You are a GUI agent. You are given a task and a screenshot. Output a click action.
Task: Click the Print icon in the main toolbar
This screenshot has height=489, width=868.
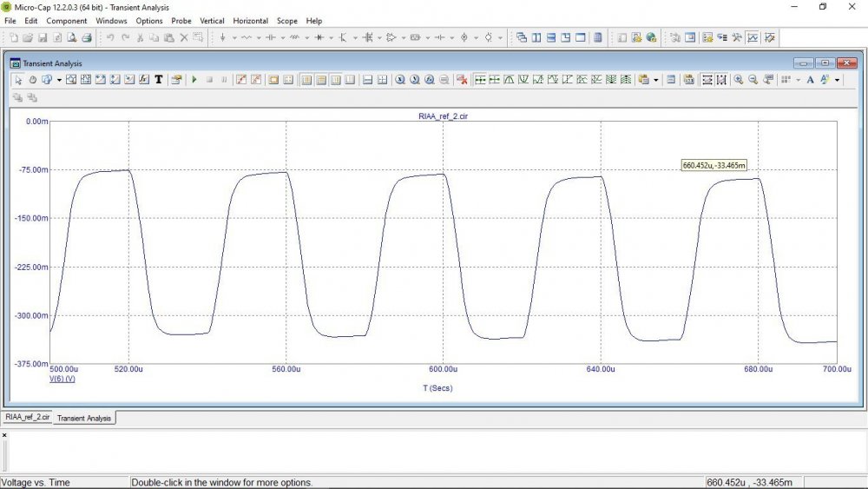pyautogui.click(x=86, y=38)
